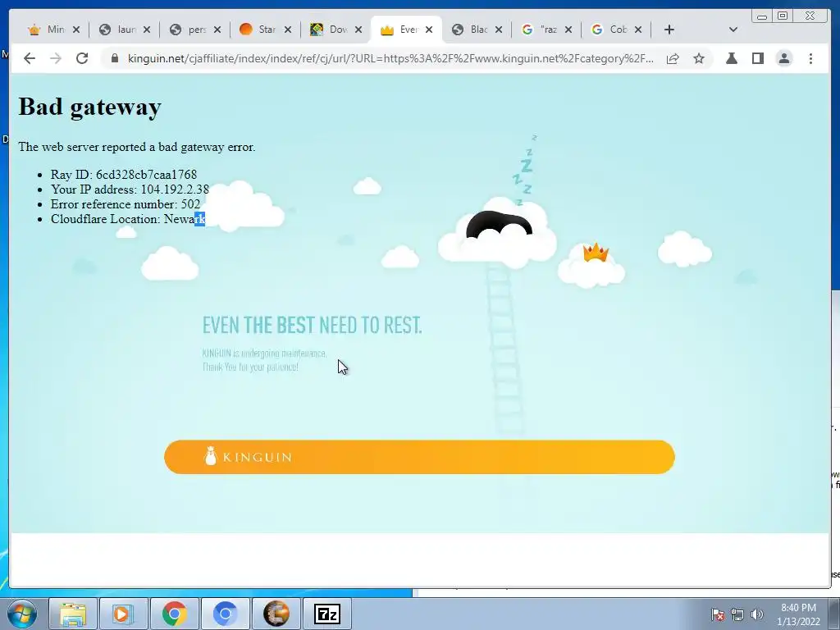Screen dimensions: 840x630
Task: Click 'EVEN THE BEST NEED TO REST.' text
Action: pyautogui.click(x=313, y=325)
